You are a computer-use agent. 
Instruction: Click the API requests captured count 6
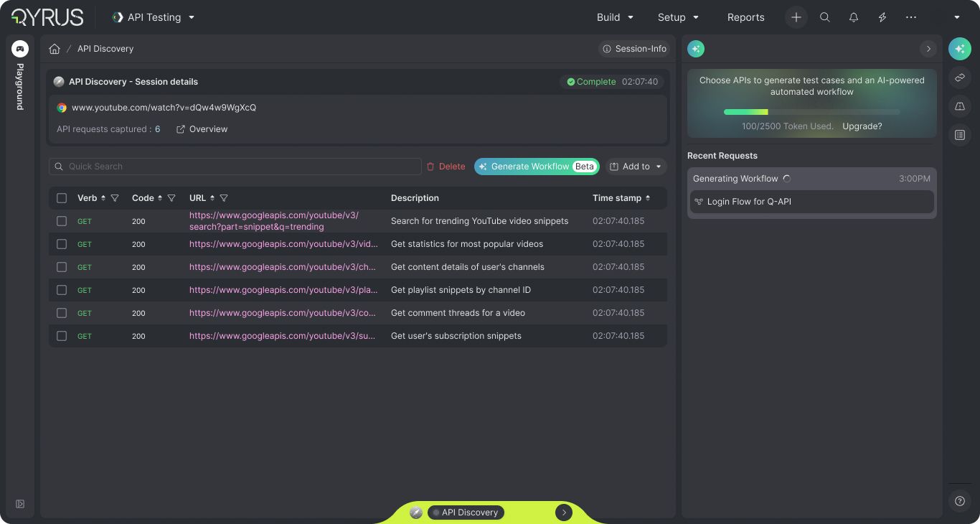click(158, 129)
